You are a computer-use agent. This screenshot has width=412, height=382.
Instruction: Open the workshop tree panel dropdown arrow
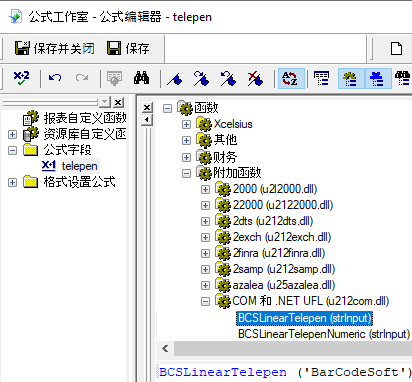105,102
